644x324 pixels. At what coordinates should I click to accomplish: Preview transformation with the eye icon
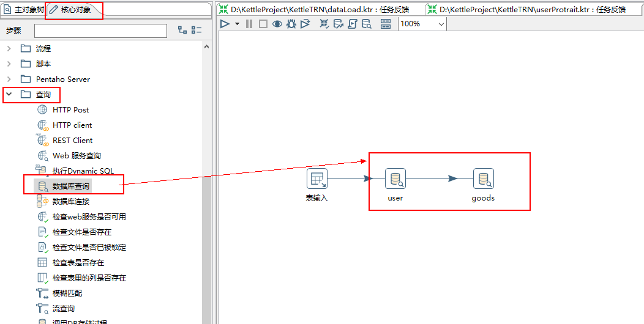[278, 24]
